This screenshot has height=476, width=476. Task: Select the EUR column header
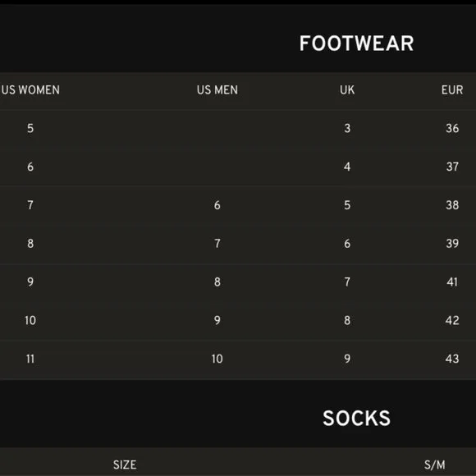point(452,89)
